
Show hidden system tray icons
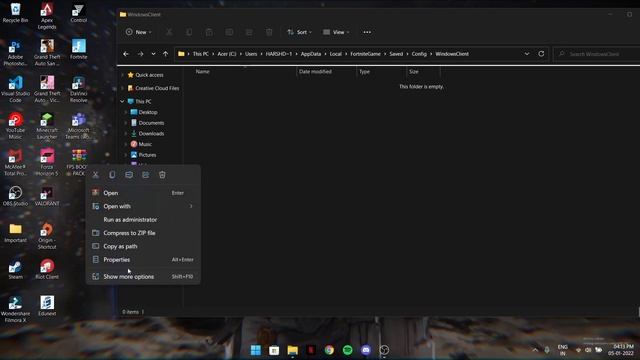pos(535,350)
